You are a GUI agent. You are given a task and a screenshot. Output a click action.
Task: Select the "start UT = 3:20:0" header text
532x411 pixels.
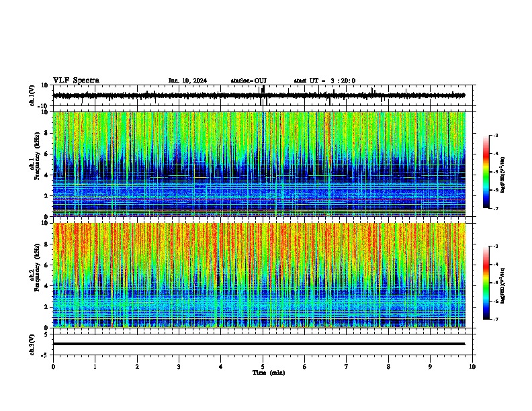324,81
